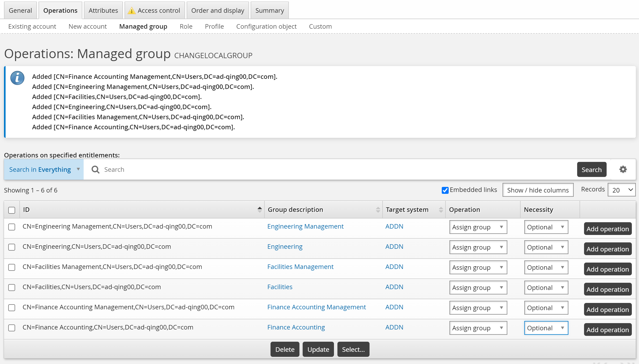Open Records per page dropdown showing 20

(621, 190)
